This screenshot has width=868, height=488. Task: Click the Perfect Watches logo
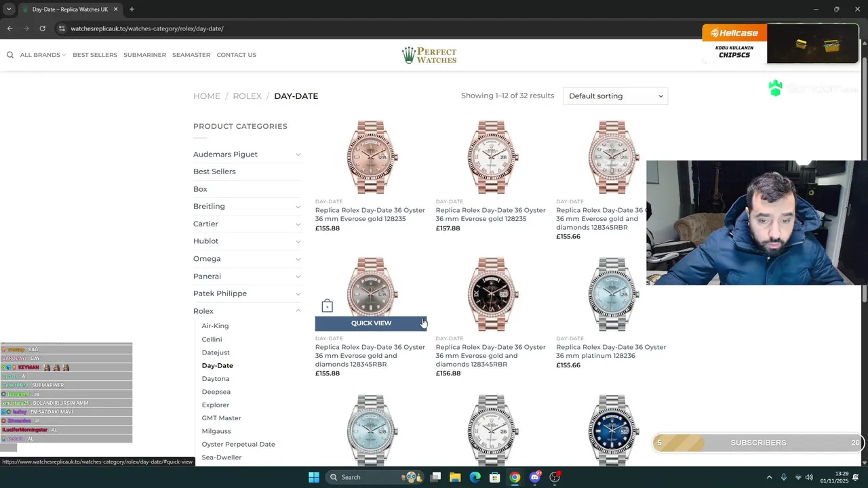click(x=429, y=55)
